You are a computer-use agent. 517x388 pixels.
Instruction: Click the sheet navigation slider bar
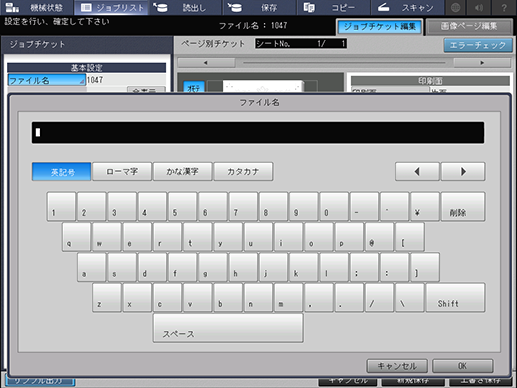point(344,63)
